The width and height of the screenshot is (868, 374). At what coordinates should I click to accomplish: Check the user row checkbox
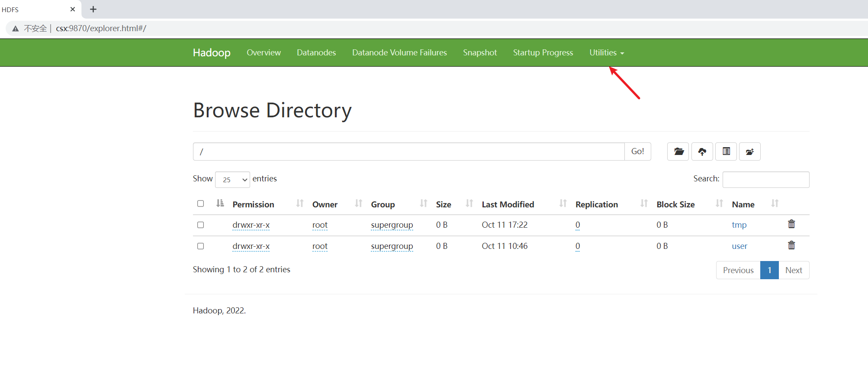(200, 246)
